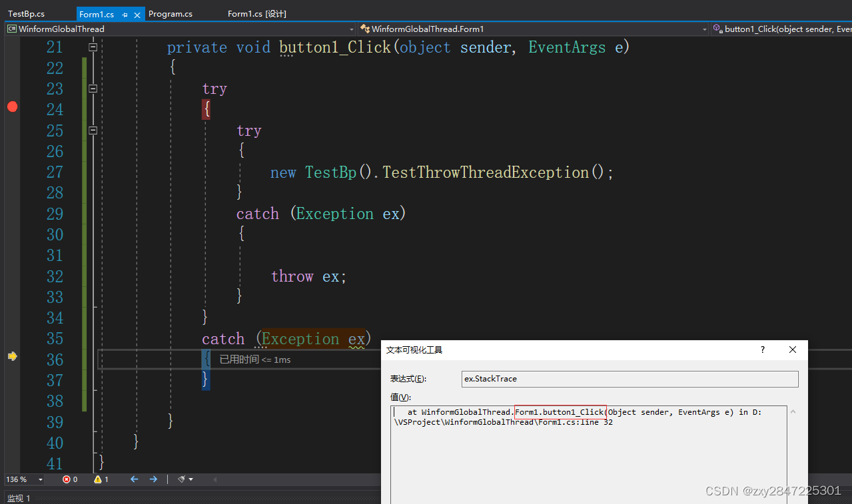Close the Form1.cs tab
This screenshot has height=504, width=852.
(x=137, y=14)
